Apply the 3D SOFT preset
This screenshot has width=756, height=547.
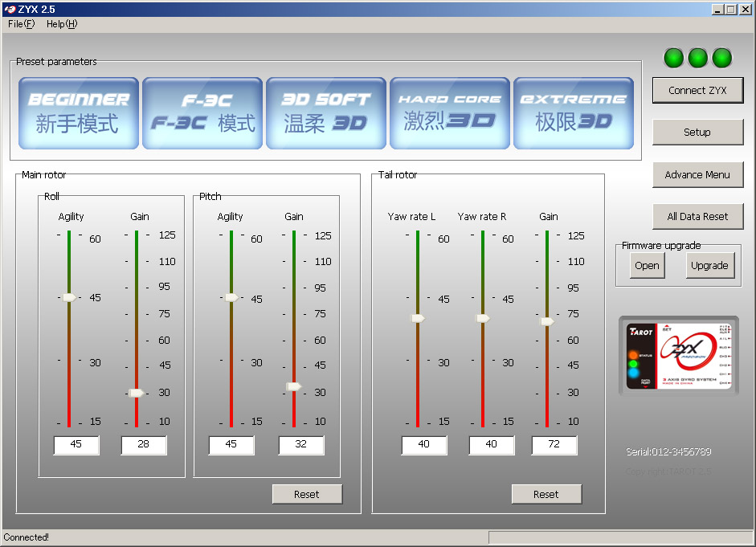[x=326, y=113]
